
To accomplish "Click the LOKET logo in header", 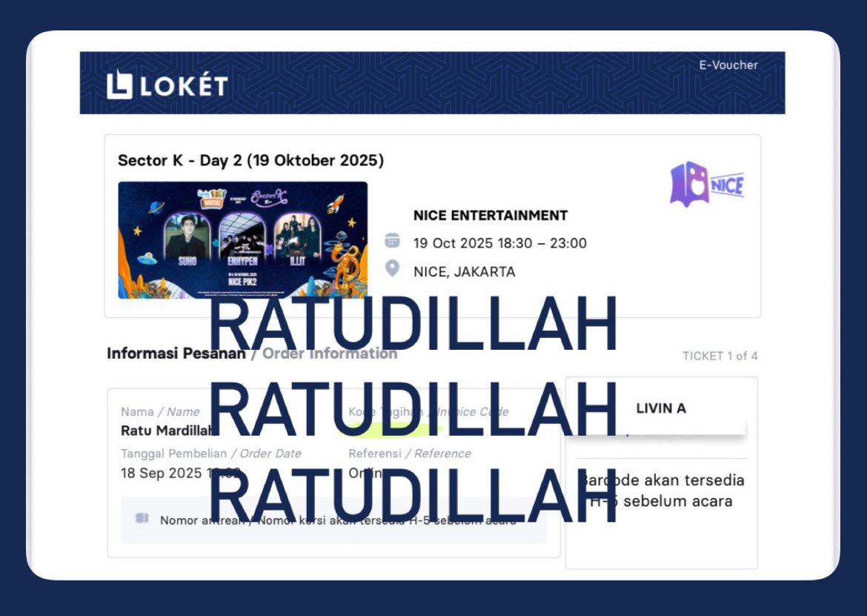I will coord(167,86).
